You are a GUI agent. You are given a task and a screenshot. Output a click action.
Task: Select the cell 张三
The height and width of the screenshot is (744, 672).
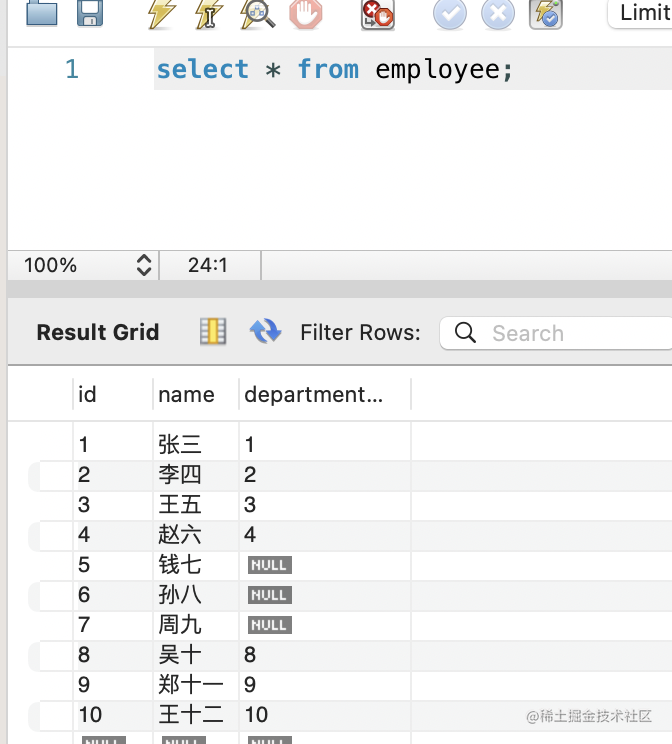(196, 445)
